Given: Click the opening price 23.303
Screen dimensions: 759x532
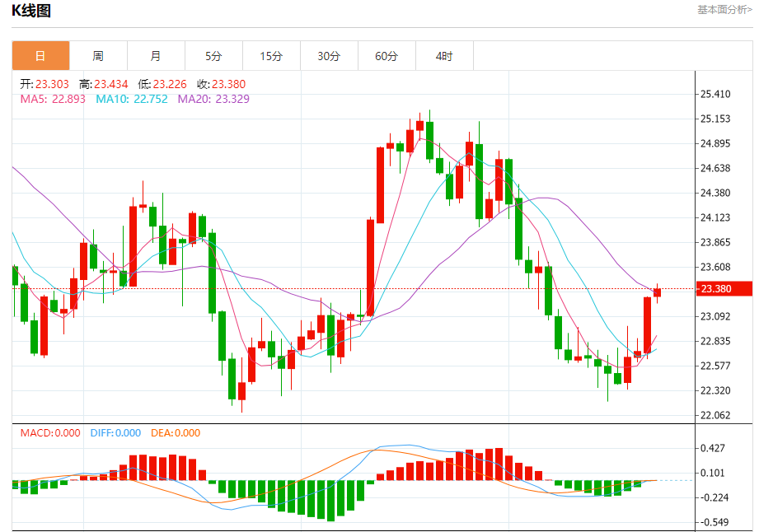Looking at the screenshot, I should point(52,84).
